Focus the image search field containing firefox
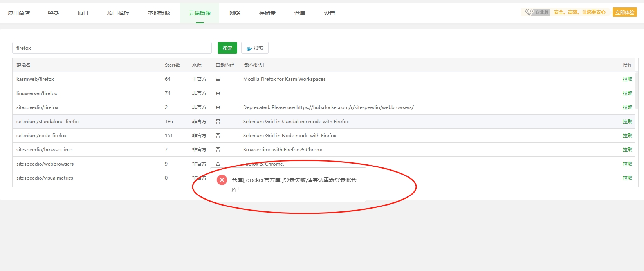The image size is (644, 271). (112, 48)
